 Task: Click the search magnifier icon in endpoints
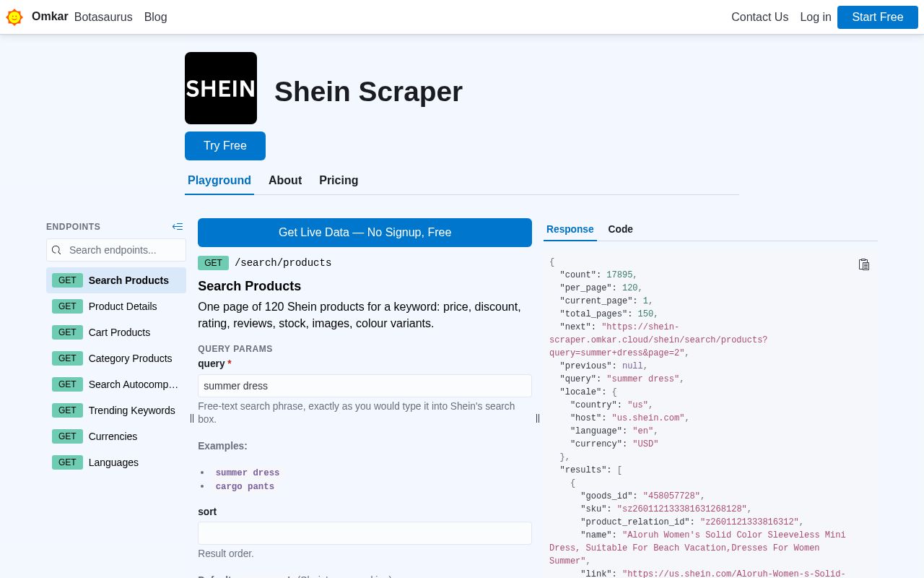click(56, 250)
